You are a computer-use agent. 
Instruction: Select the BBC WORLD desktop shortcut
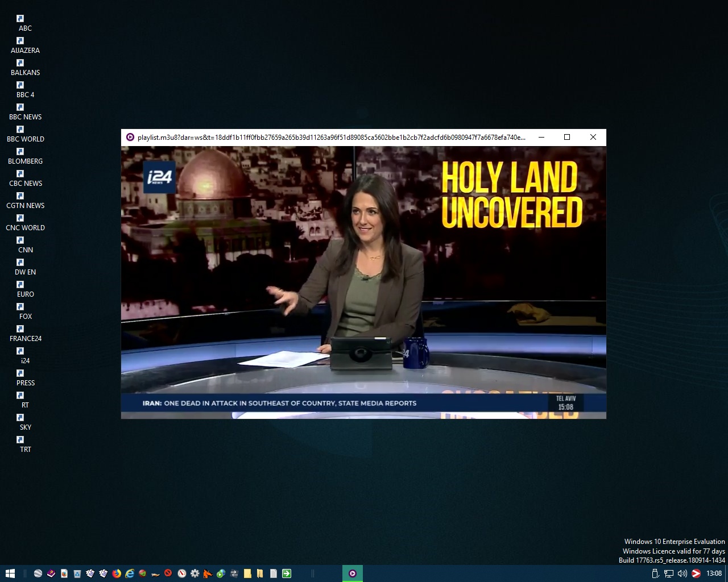pos(25,134)
